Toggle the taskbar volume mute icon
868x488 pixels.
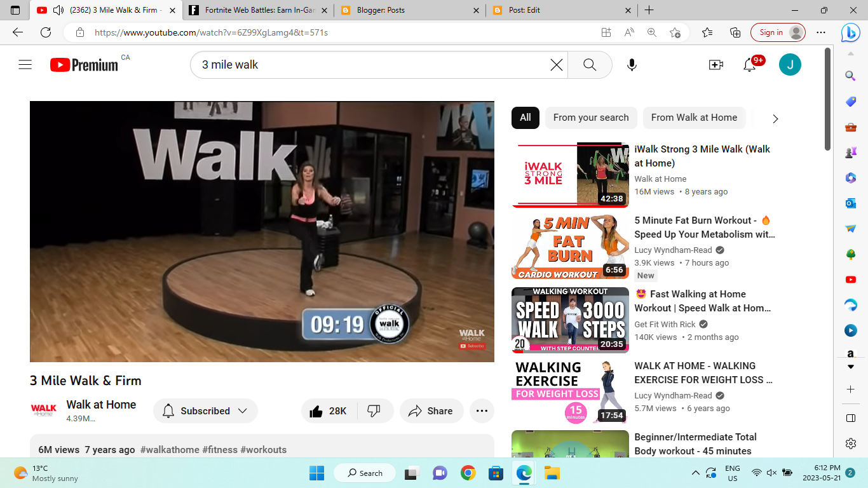point(771,473)
